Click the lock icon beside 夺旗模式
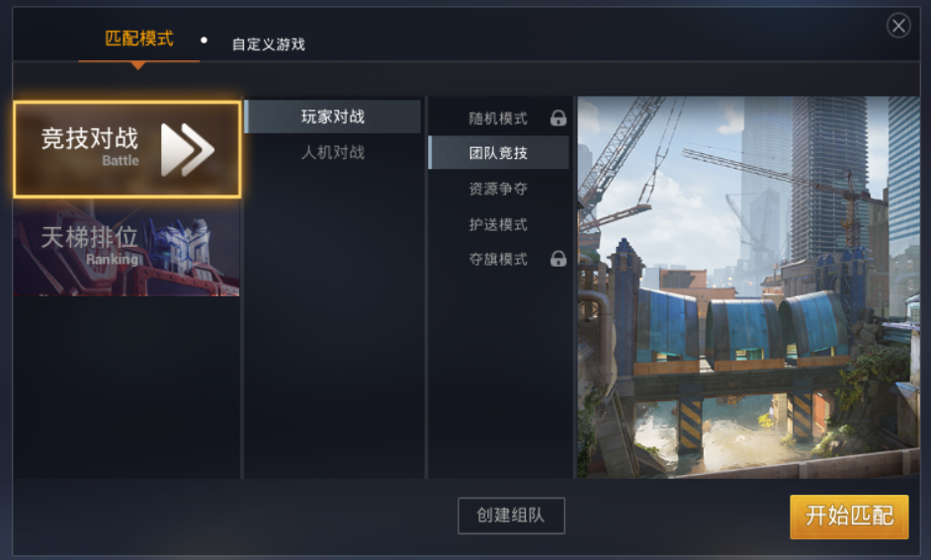The image size is (931, 560). click(558, 259)
